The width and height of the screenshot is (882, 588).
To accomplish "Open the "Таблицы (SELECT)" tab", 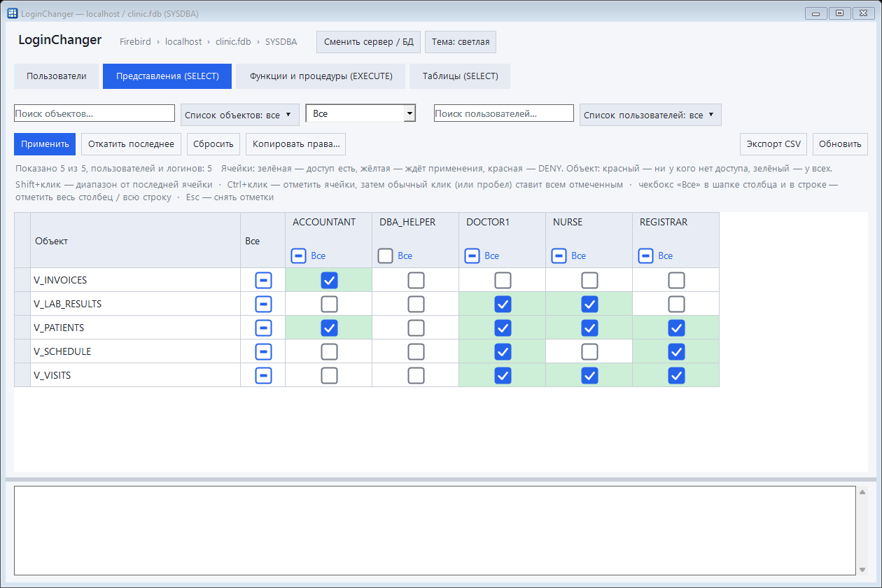I will pyautogui.click(x=461, y=76).
